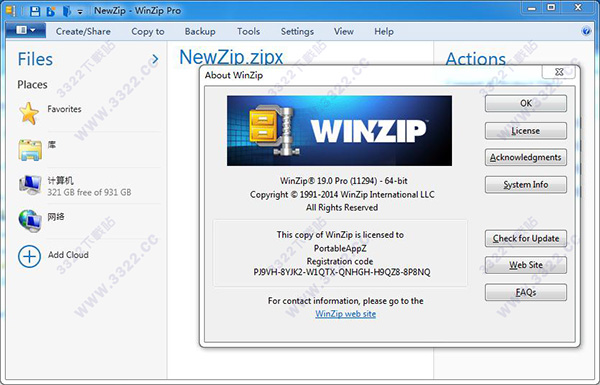Viewport: 600px width, 385px height.
Task: Click the 网络 network globe icon
Action: [30, 221]
